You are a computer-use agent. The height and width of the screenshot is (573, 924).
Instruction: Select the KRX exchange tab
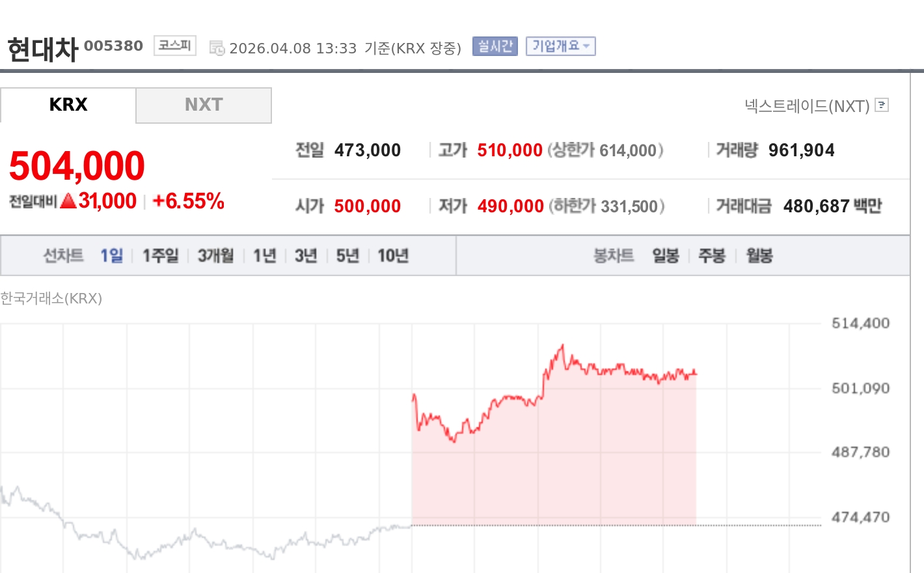tap(68, 105)
